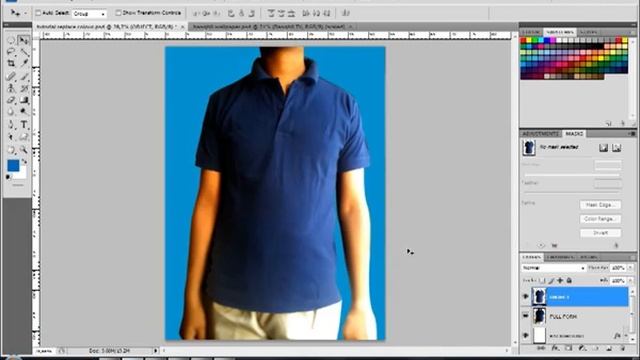Select the Magic Wand tool
Screen dimensions: 640x360
(x=24, y=52)
